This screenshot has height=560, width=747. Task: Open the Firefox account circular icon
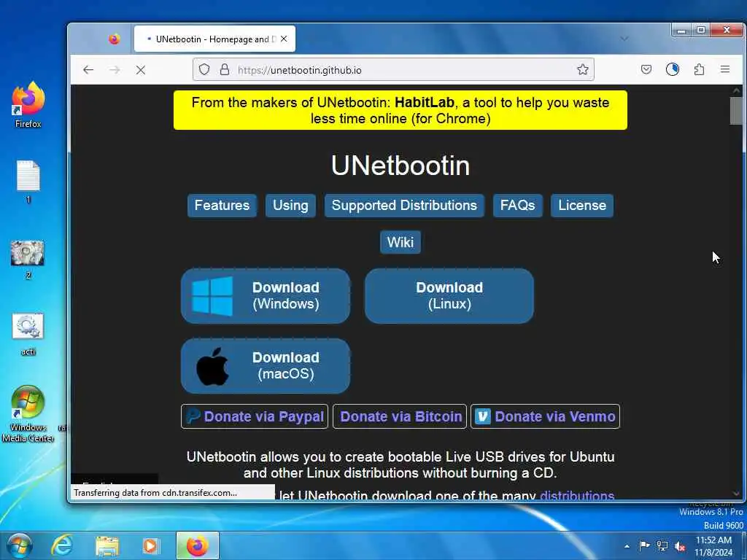point(672,69)
